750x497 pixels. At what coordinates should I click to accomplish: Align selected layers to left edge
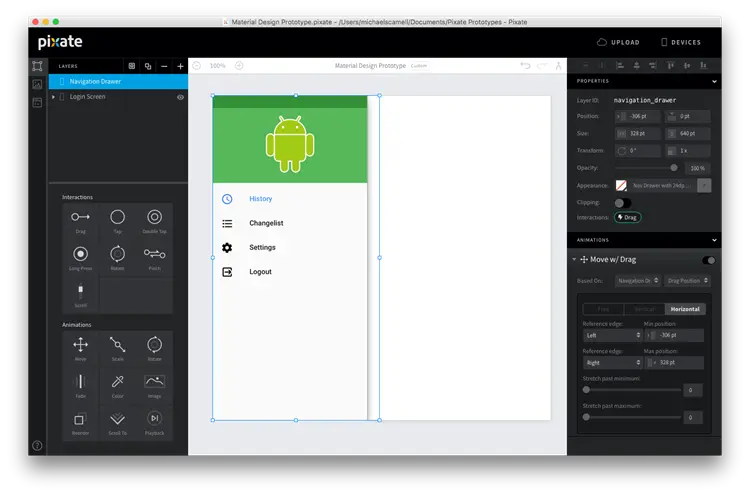pyautogui.click(x=620, y=66)
